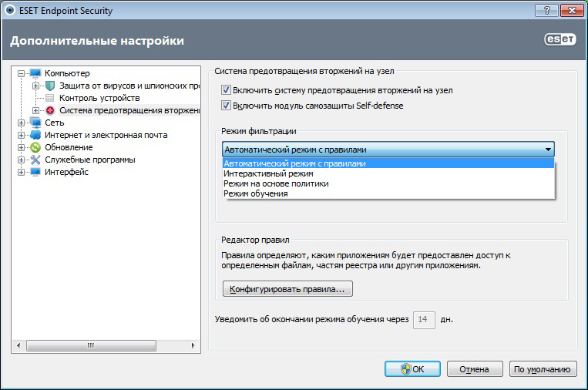Select Режим обучения option
Image resolution: width=588 pixels, height=390 pixels.
[x=388, y=194]
